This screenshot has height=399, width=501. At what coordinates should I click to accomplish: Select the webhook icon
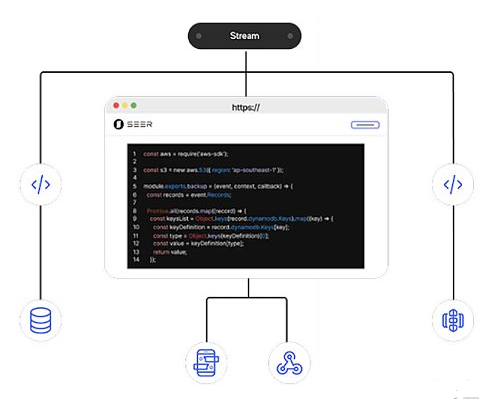(289, 363)
